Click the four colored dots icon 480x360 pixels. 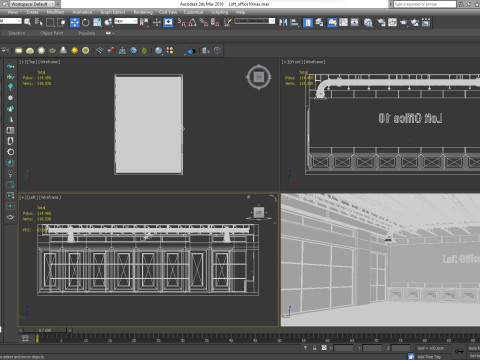(x=170, y=50)
